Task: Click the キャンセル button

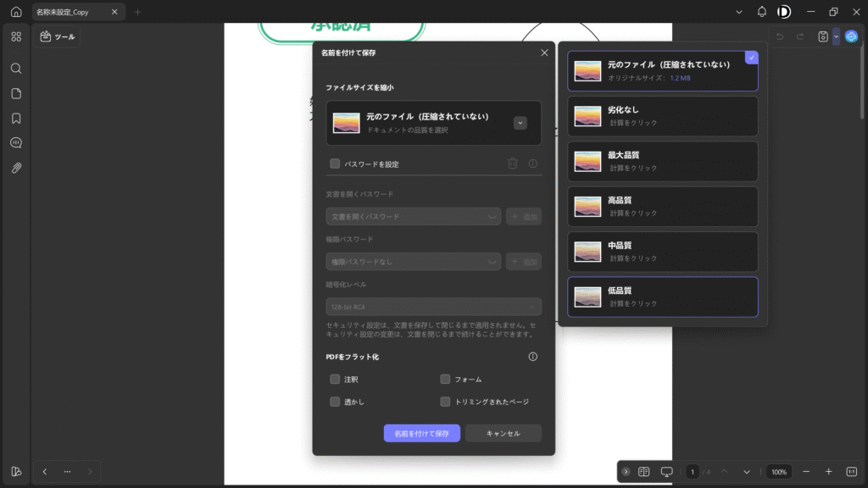Action: pos(503,433)
